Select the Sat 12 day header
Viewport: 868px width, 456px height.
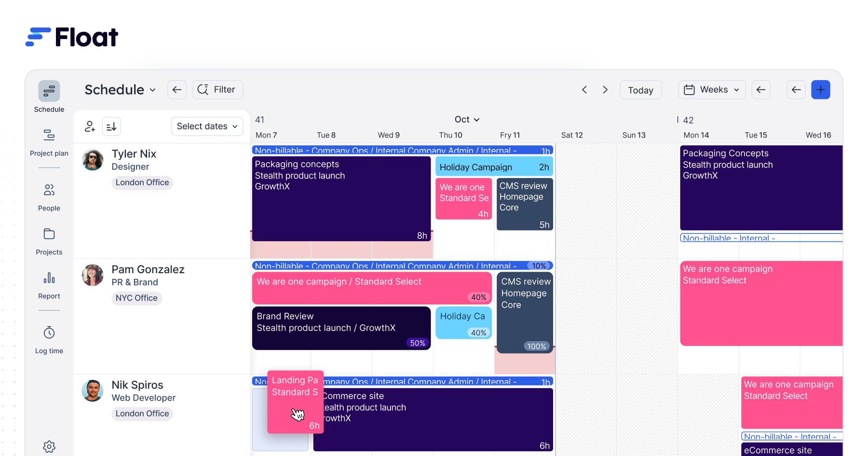pos(572,135)
